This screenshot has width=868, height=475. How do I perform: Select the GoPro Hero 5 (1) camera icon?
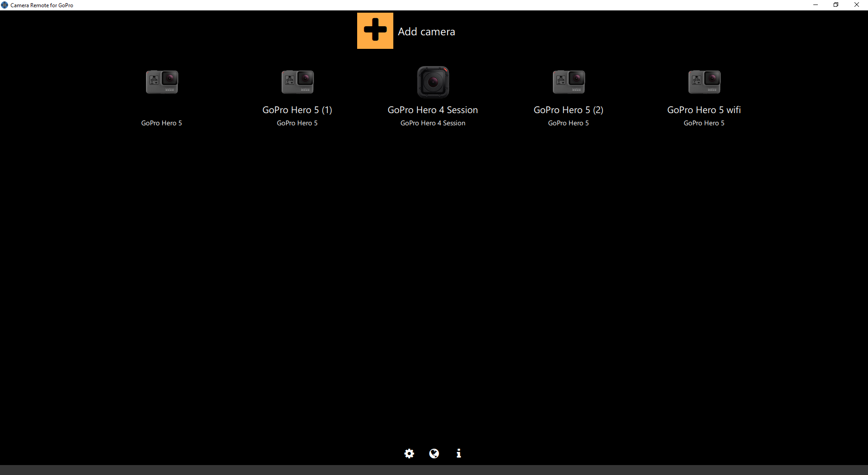tap(297, 82)
